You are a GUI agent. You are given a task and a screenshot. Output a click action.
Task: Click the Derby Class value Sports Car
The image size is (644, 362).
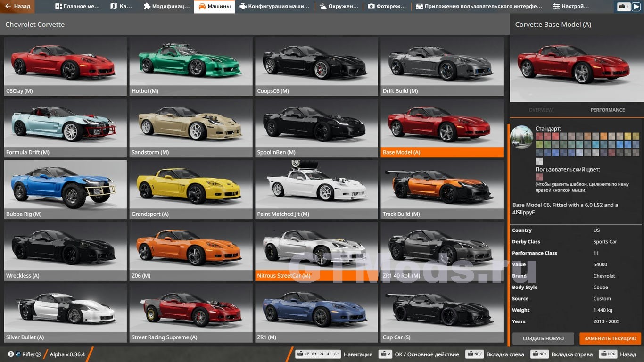pyautogui.click(x=605, y=242)
